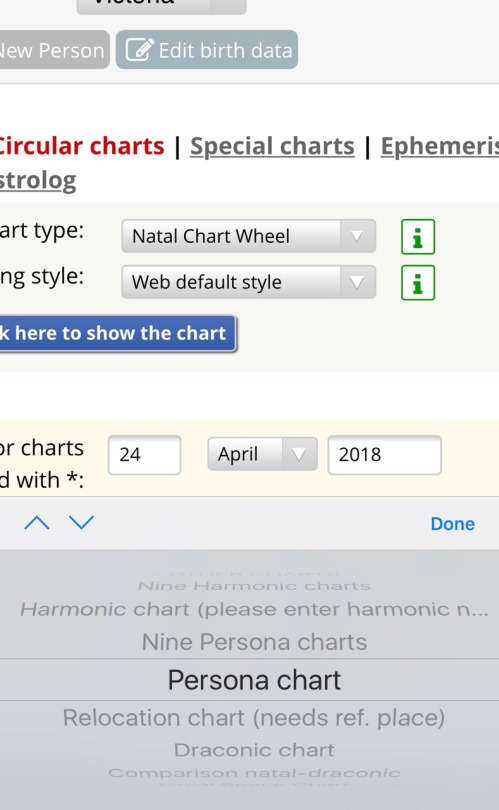The width and height of the screenshot is (499, 810).
Task: Select Nine Persona charts in picker
Action: (254, 642)
